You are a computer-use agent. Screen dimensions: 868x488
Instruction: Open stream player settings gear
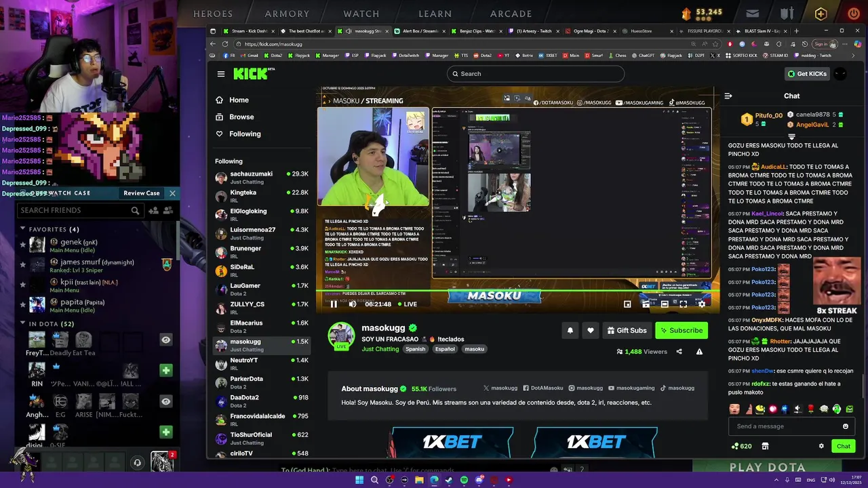click(x=702, y=304)
